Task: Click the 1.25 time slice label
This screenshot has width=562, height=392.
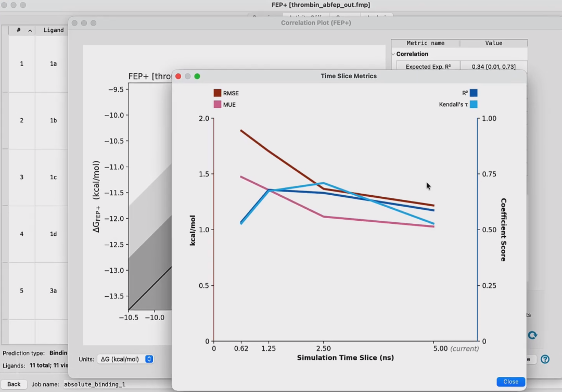Action: (269, 349)
